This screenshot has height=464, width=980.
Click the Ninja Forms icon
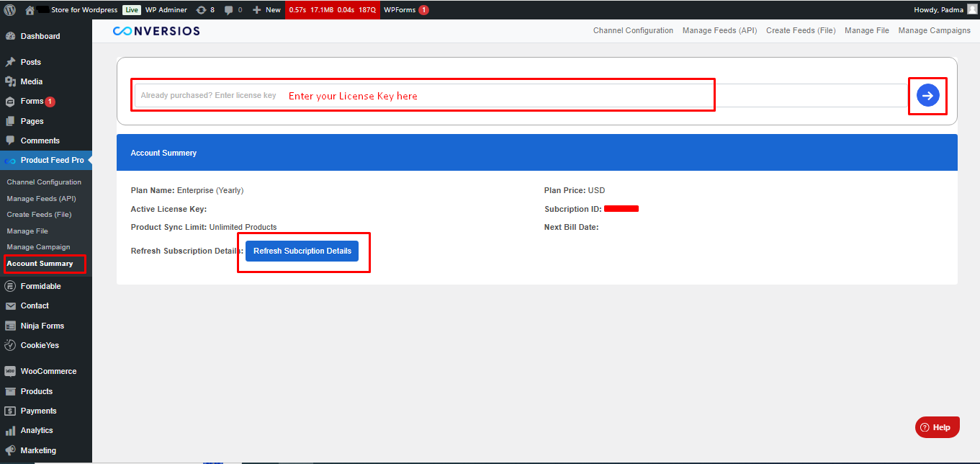[x=10, y=326]
